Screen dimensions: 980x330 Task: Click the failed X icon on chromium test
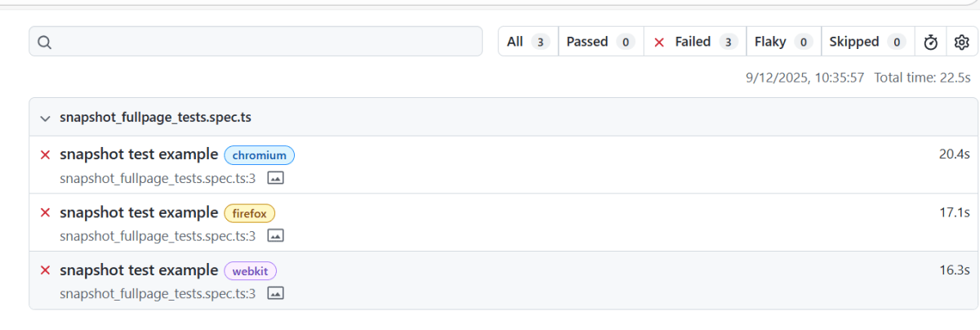(x=46, y=154)
